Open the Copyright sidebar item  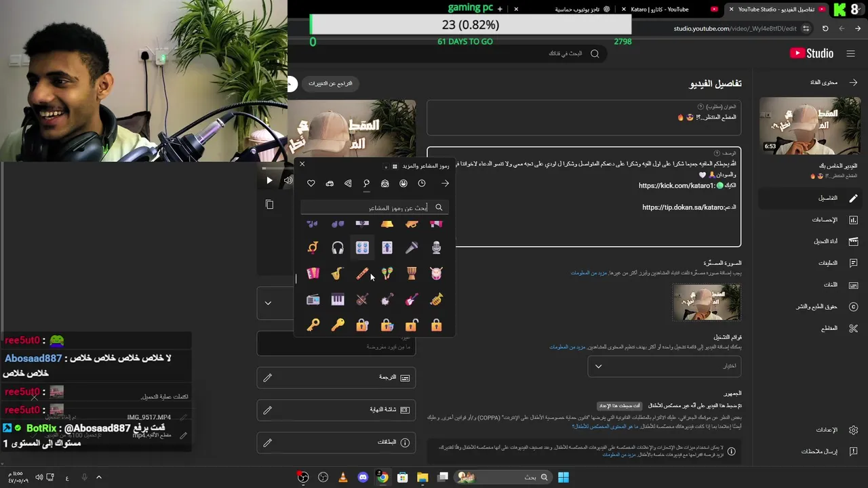(810, 306)
